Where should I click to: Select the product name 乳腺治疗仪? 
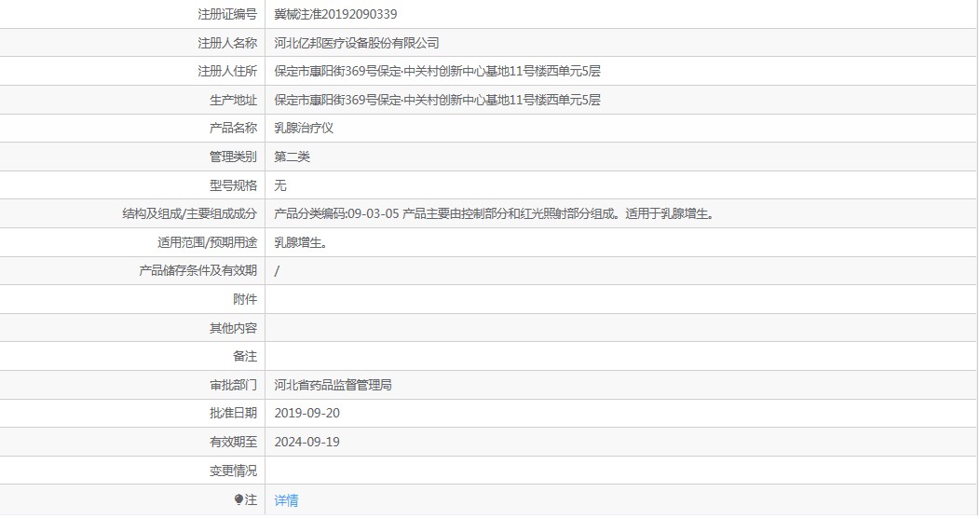(304, 129)
